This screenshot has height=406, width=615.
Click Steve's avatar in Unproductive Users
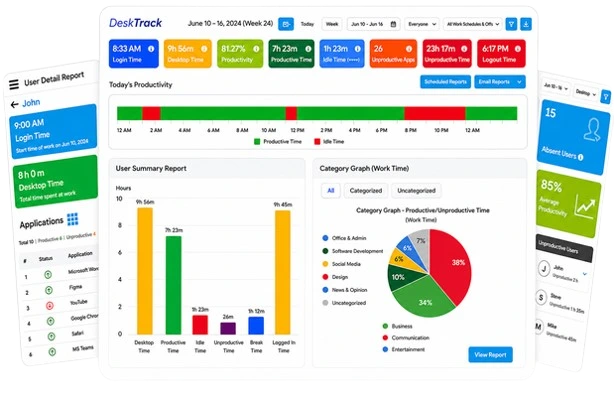coord(541,297)
